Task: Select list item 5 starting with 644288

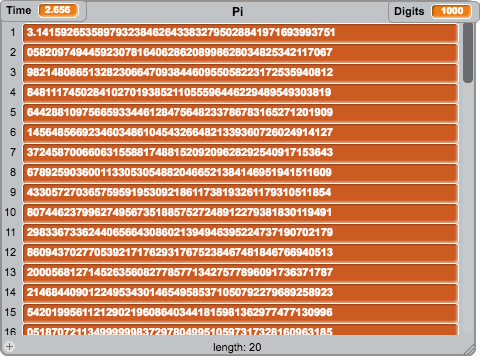Action: point(241,113)
